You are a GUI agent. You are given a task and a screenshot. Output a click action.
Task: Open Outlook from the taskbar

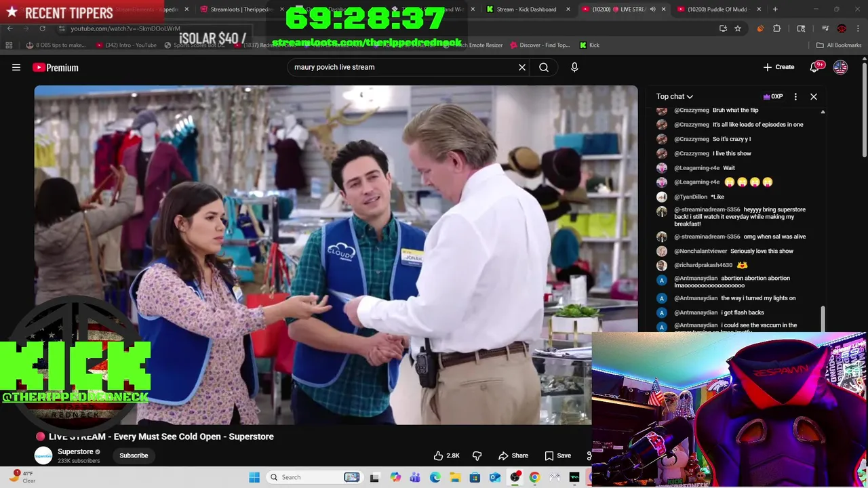(495, 477)
